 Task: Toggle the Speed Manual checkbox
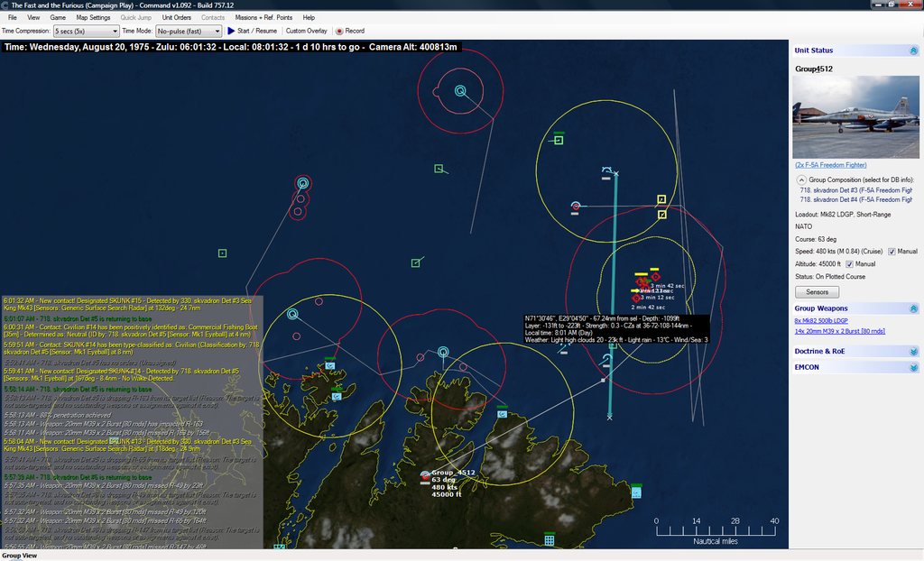tap(892, 252)
